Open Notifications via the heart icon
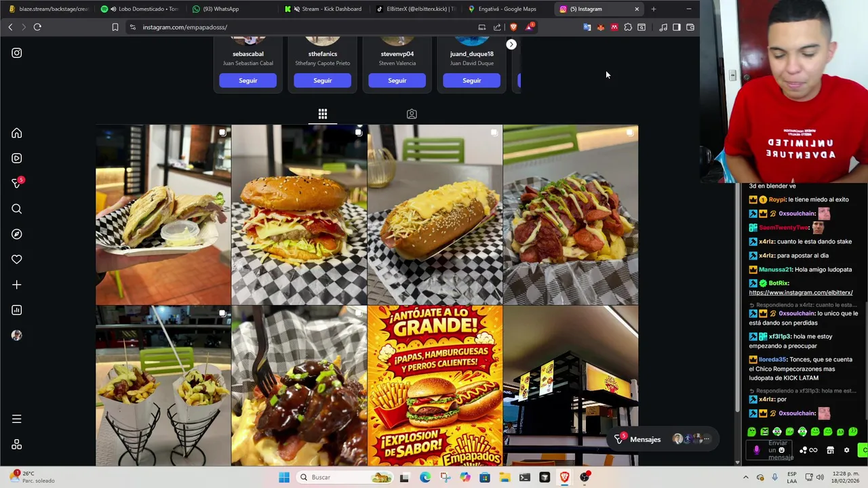The image size is (868, 488). 16,260
